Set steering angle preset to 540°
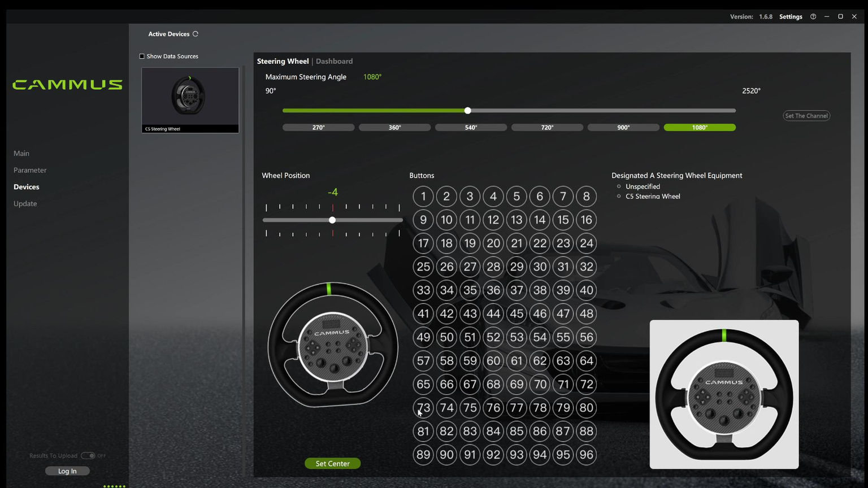 point(471,128)
